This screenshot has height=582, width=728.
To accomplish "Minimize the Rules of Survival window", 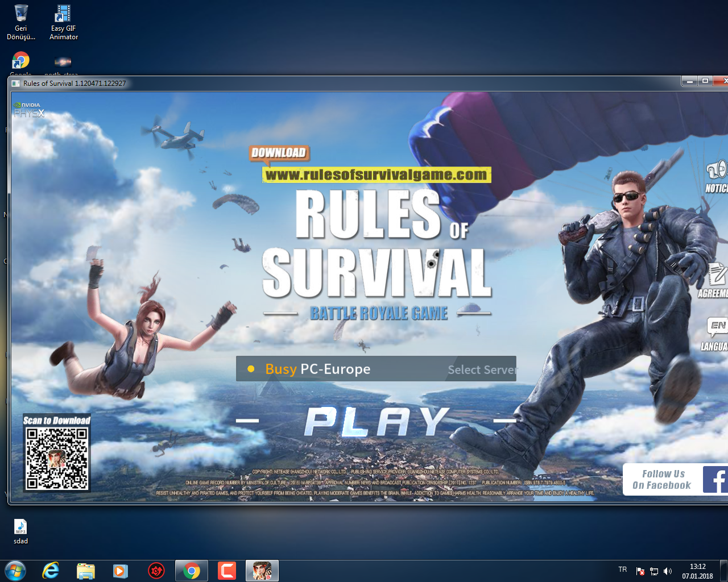I will (x=690, y=81).
